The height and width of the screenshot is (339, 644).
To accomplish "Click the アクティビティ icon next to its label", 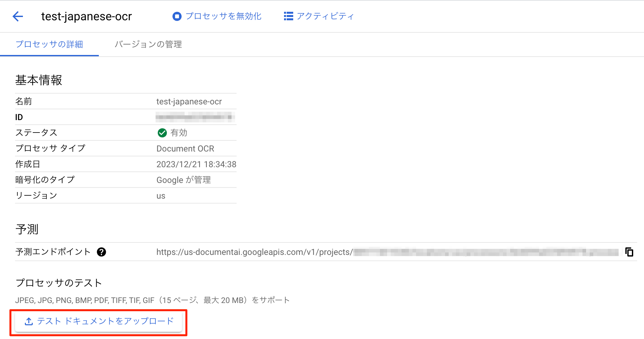I will [288, 16].
